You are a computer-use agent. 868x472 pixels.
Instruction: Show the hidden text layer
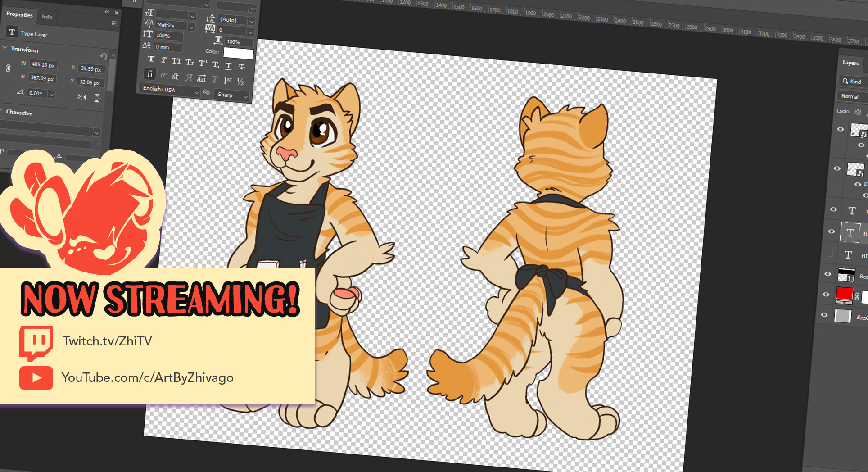(x=829, y=254)
